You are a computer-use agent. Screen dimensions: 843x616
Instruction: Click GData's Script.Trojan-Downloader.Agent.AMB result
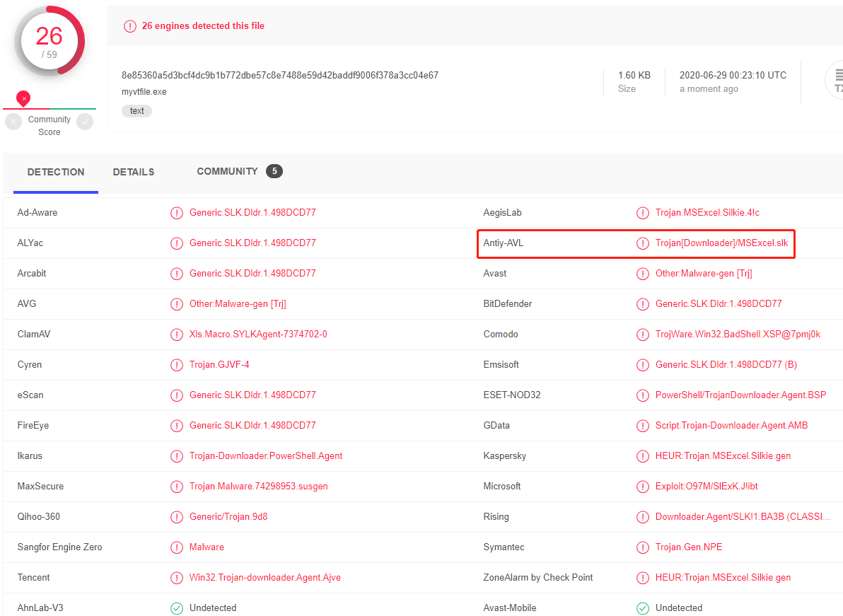[x=732, y=426]
